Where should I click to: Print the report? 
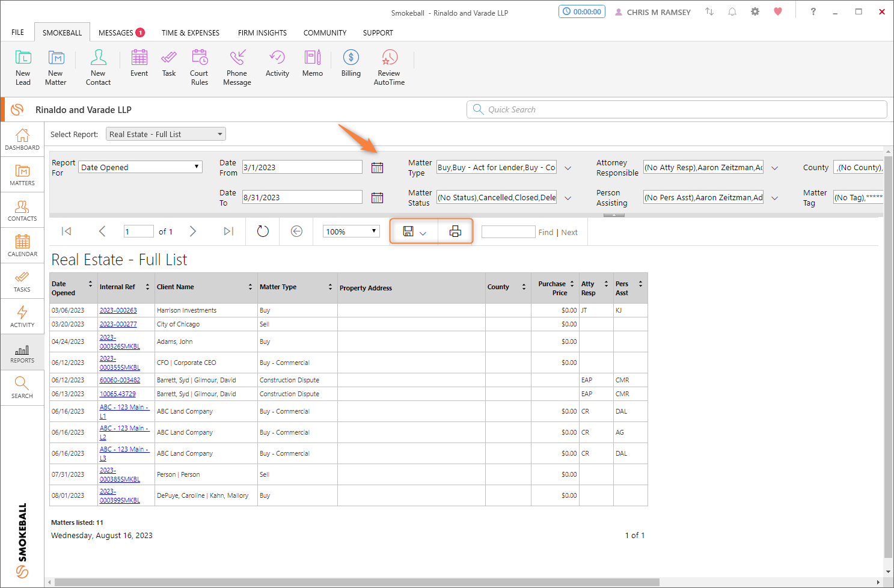(x=455, y=231)
